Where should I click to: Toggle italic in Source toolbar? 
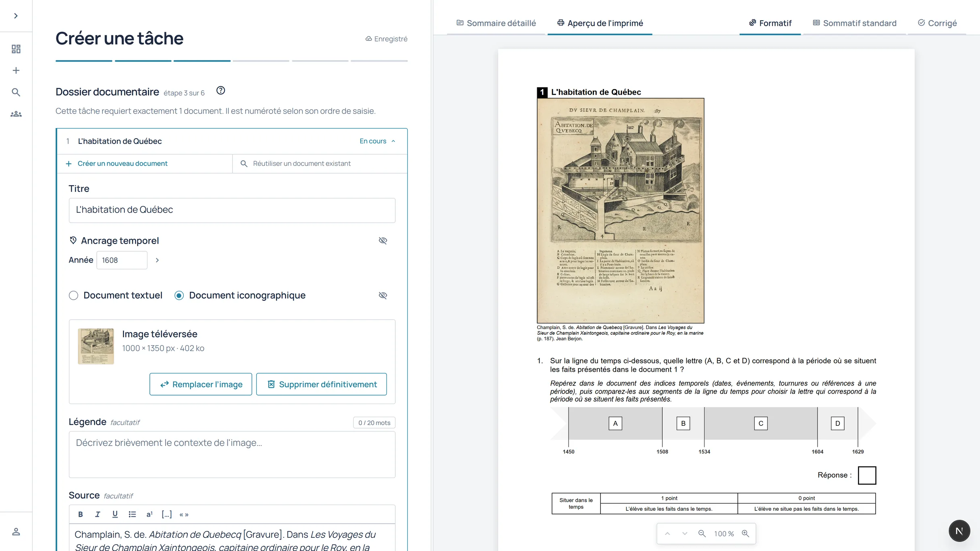(98, 514)
